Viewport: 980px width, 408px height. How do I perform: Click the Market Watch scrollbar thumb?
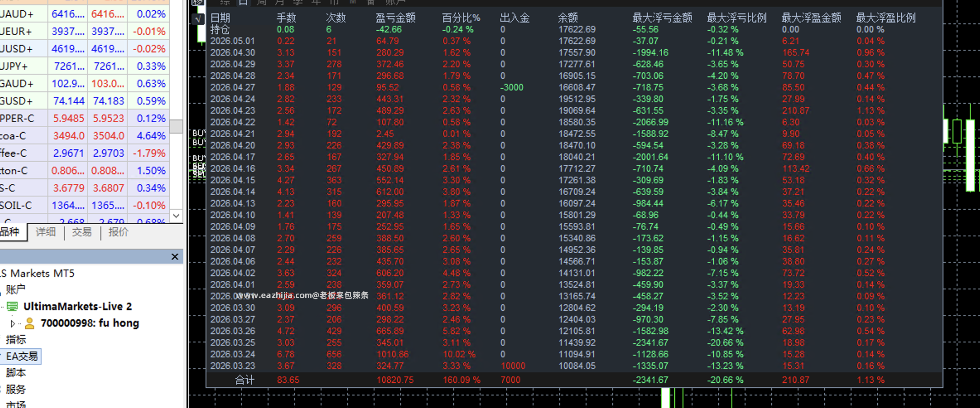176,126
